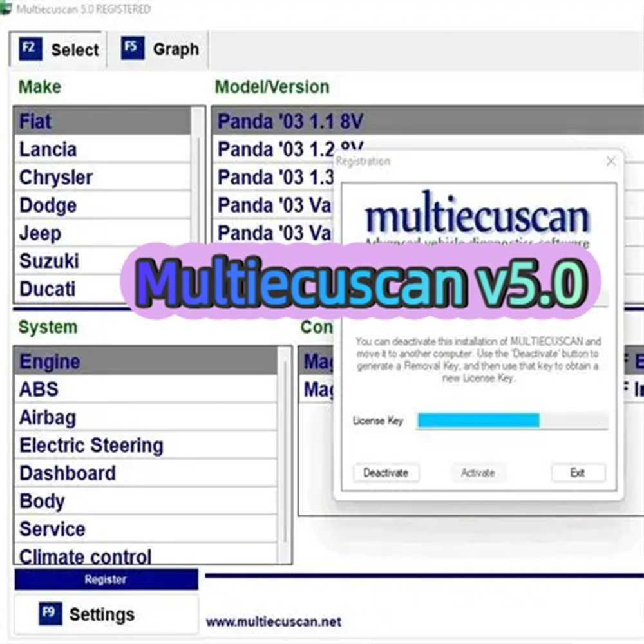
Task: Pick Dodge in the Make list
Action: [x=102, y=205]
